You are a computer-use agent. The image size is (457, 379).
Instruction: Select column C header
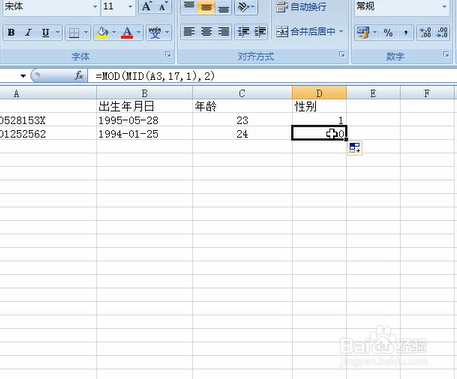[242, 93]
